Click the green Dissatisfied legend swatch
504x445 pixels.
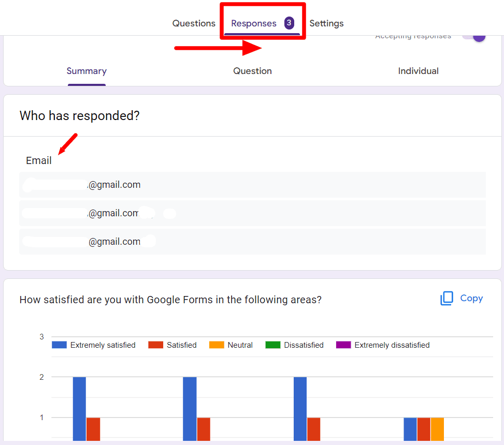273,345
